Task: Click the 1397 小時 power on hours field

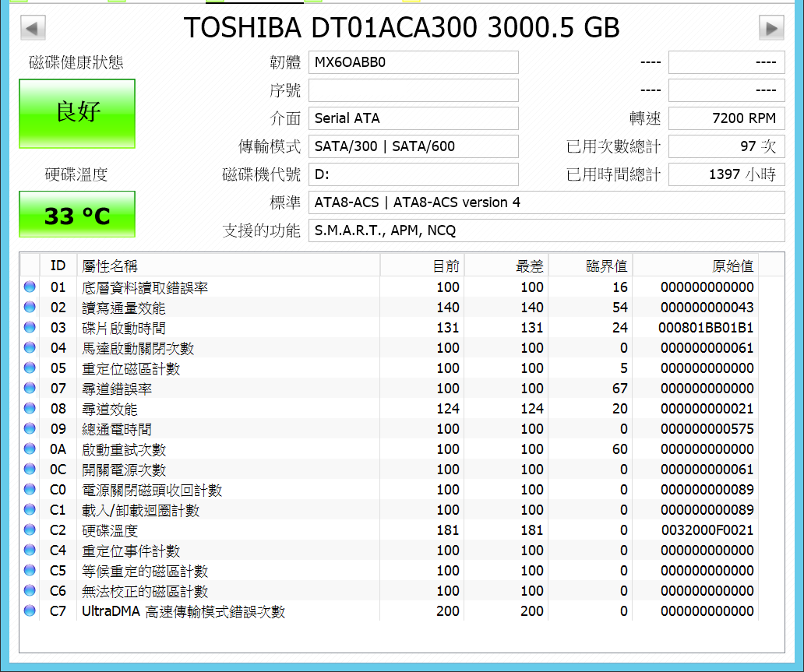Action: [727, 174]
